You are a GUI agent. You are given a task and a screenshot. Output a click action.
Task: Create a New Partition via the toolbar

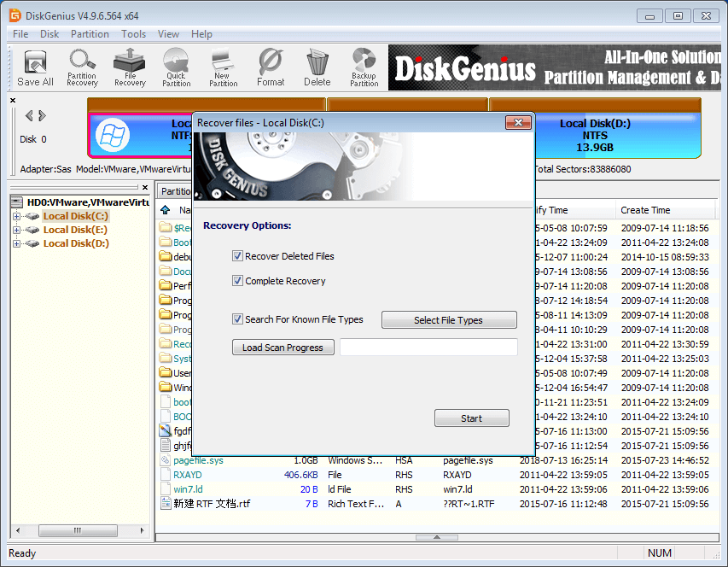pos(224,67)
